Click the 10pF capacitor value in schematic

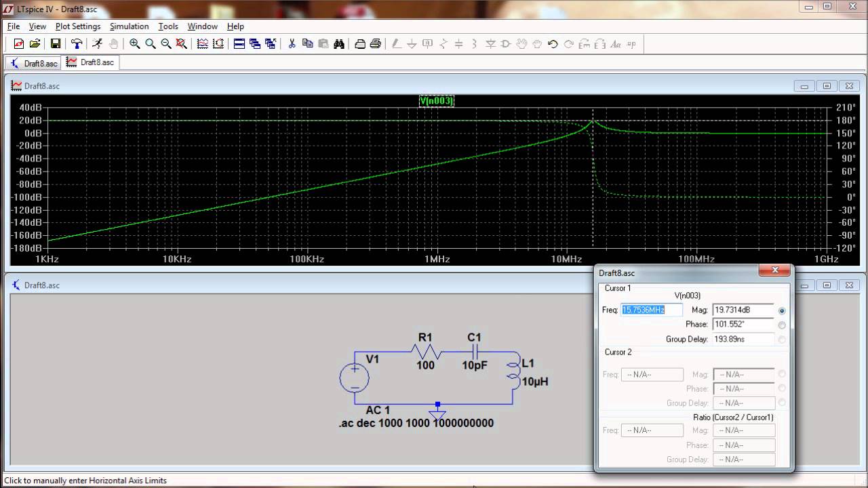pos(475,365)
